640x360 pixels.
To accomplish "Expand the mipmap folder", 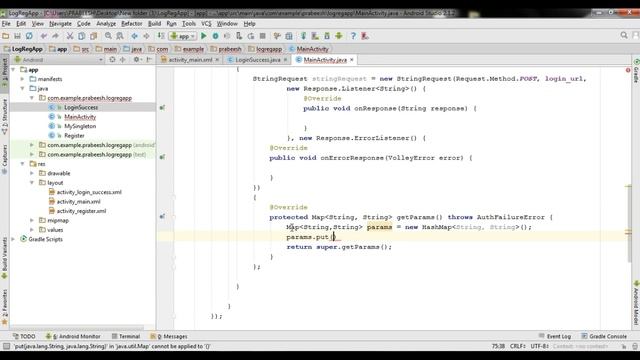I will coord(32,220).
